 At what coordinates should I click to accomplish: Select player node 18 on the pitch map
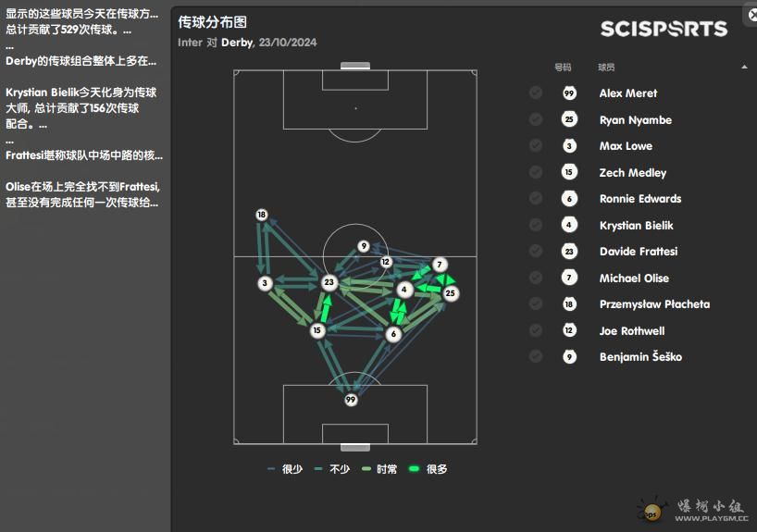click(x=262, y=215)
